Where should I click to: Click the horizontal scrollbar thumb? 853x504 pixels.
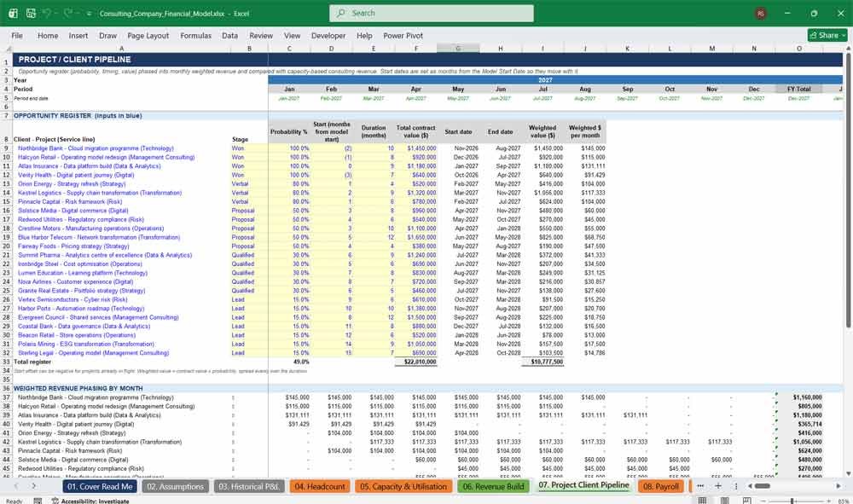(x=762, y=486)
